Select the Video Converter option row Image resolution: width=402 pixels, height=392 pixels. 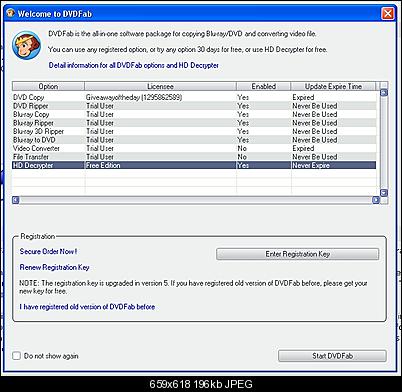click(194, 148)
